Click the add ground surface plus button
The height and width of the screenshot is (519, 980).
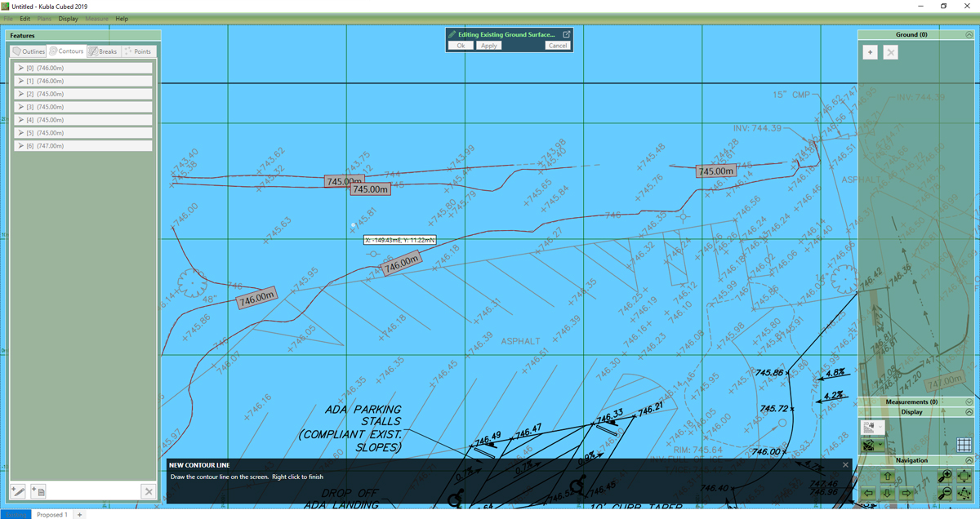(871, 52)
